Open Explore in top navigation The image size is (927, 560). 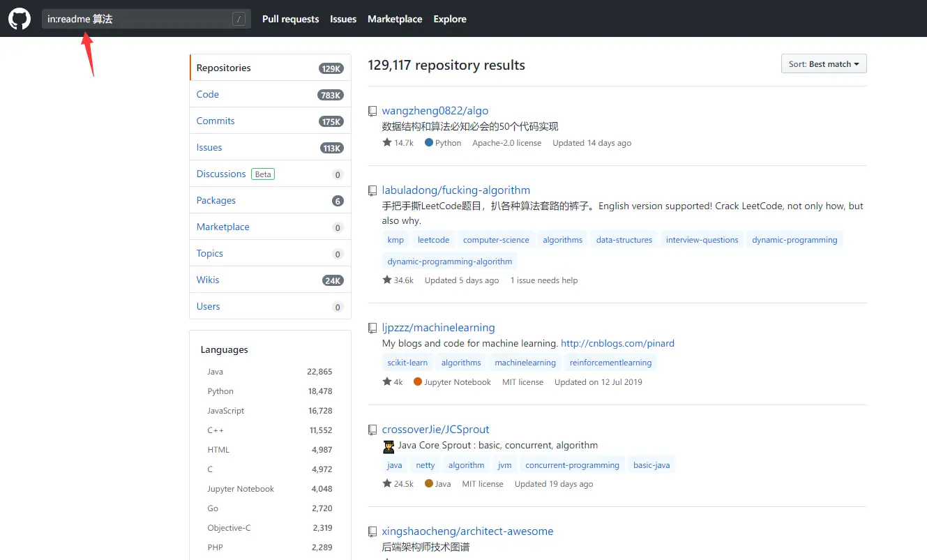(450, 19)
